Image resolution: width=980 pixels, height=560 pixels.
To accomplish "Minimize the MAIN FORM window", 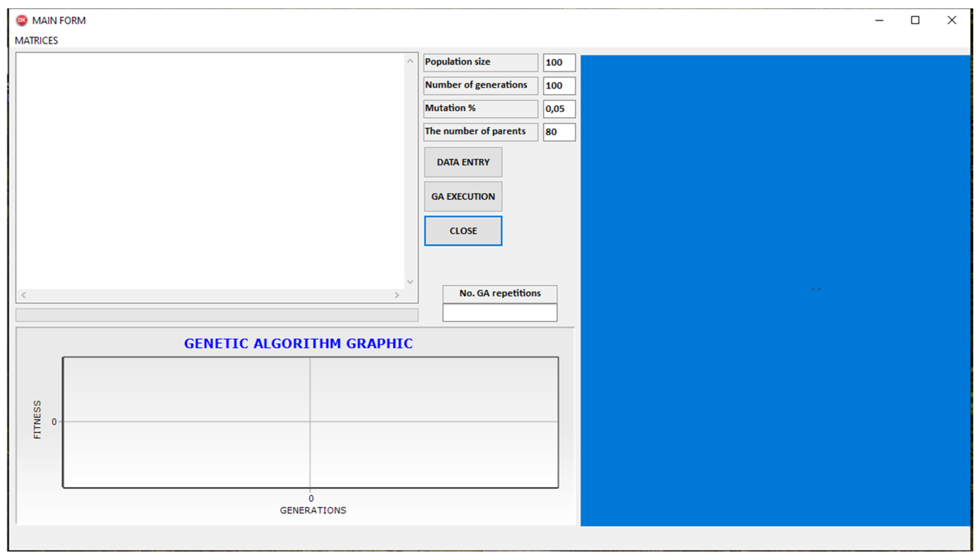I will pos(879,21).
